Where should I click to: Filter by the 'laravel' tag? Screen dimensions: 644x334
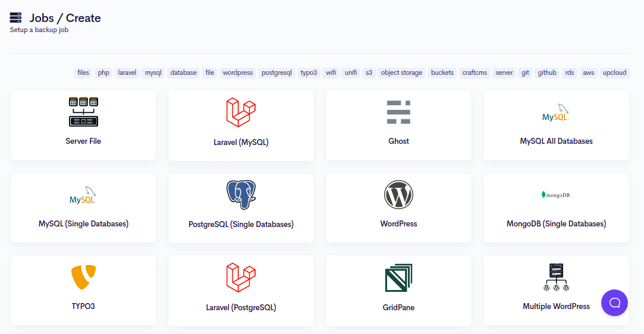[x=127, y=73]
